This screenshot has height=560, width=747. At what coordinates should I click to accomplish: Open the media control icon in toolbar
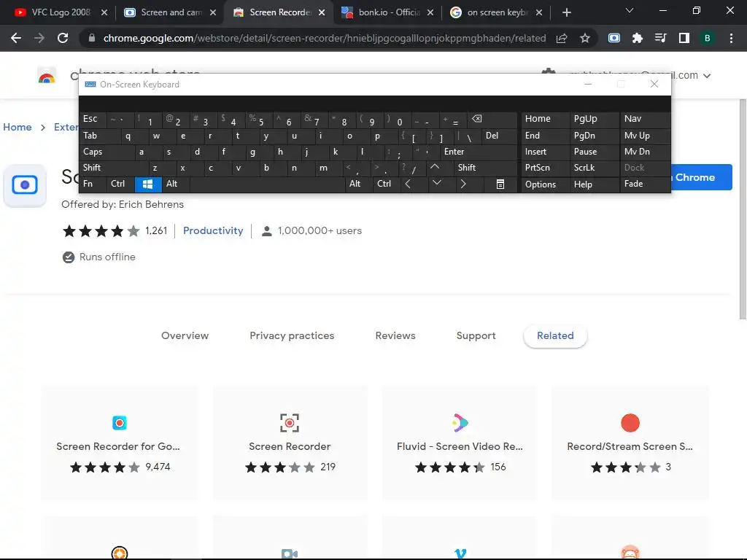click(660, 38)
